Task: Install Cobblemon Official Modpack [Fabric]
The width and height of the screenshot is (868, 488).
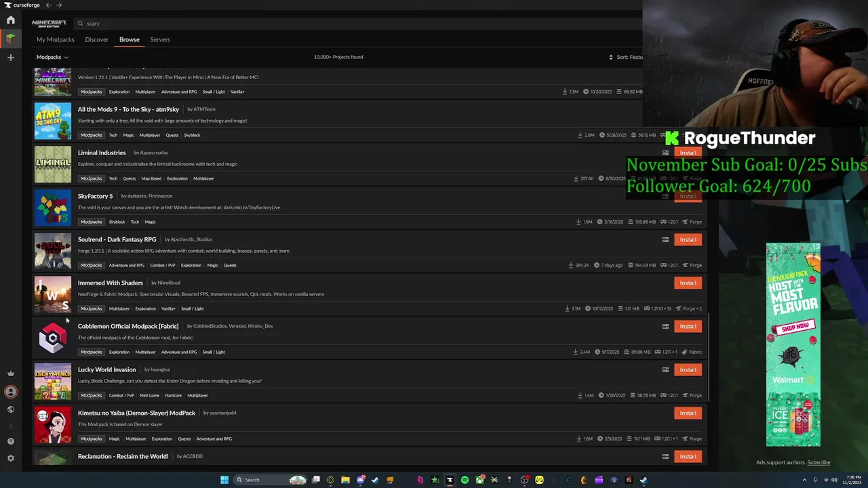Action: pos(688,326)
